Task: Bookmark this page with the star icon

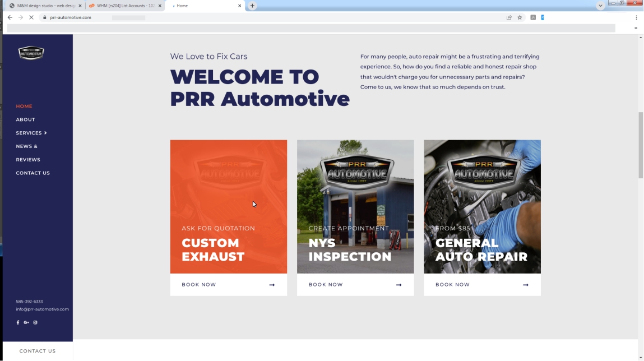Action: [x=520, y=17]
